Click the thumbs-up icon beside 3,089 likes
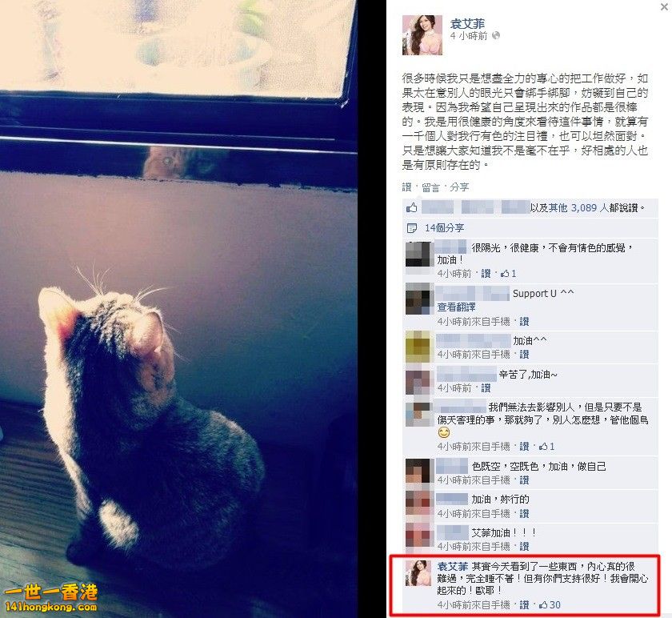The image size is (672, 618). point(412,207)
